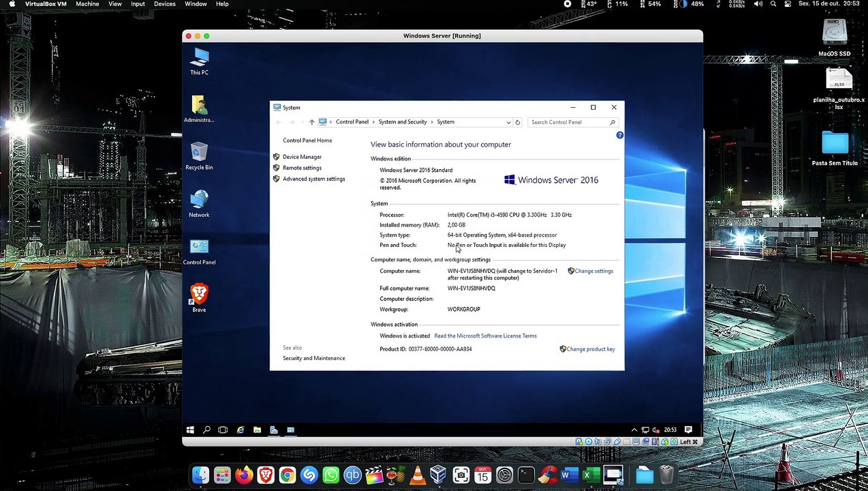868x491 pixels.
Task: Click the Windows taskbar clock 20:53
Action: pos(670,430)
